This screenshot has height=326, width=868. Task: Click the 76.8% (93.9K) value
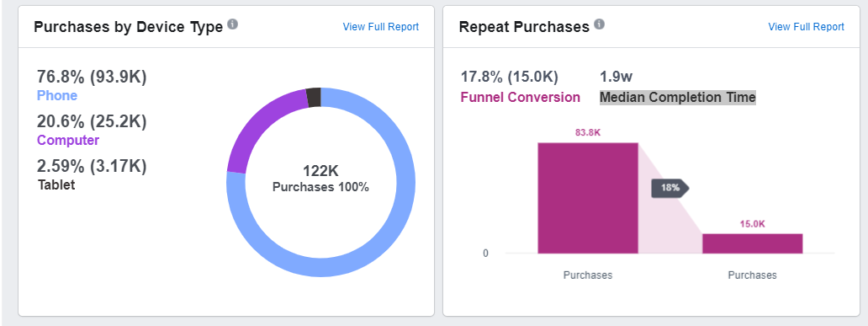click(x=92, y=77)
